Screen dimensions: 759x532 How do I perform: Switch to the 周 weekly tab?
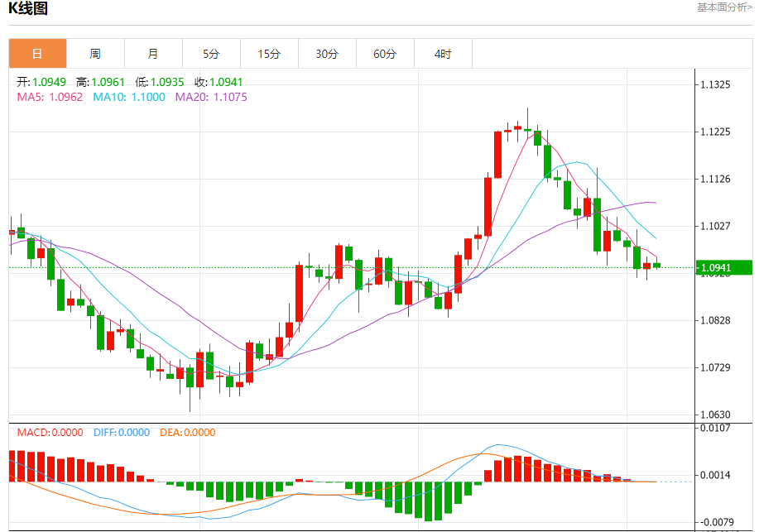coord(95,54)
